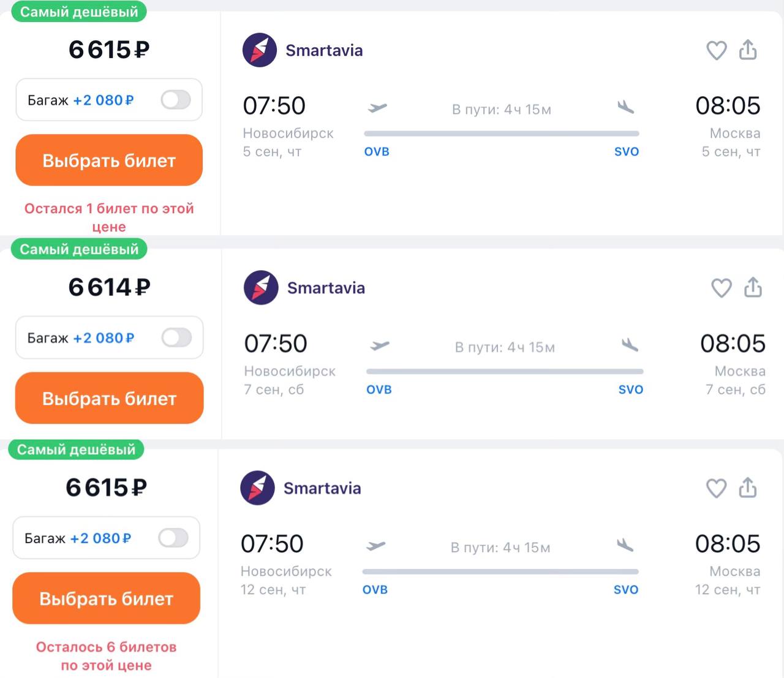This screenshot has width=784, height=678.
Task: Click the OVB airport code on 12 сен flight
Action: point(375,590)
